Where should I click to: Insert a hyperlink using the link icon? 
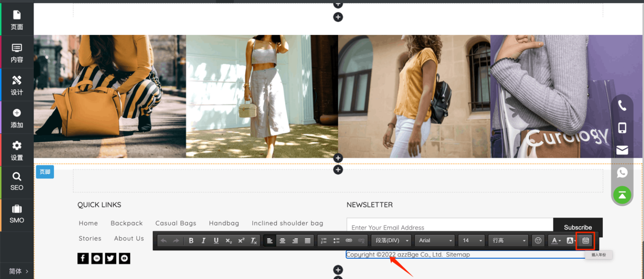coord(349,241)
